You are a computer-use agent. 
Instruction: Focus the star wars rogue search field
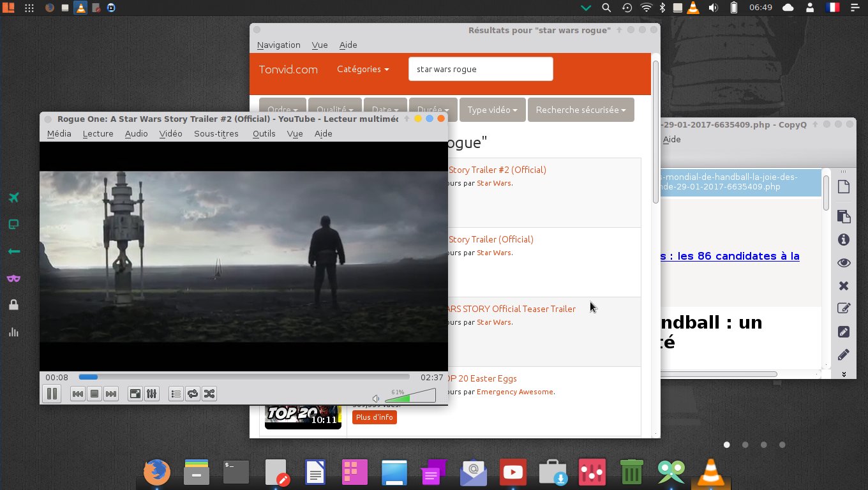pos(481,69)
